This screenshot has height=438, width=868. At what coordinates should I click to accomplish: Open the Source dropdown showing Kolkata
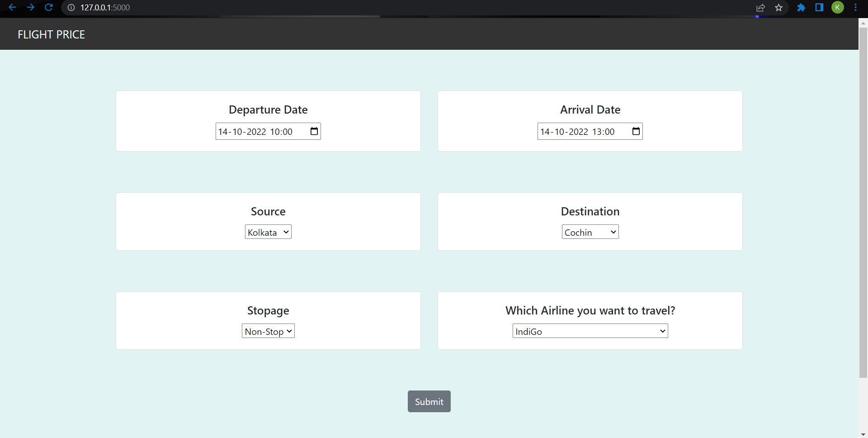[268, 232]
